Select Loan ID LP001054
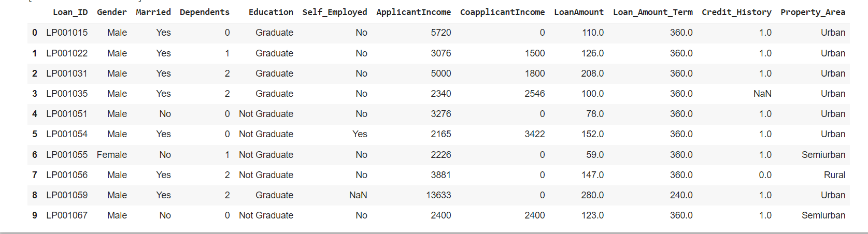 pos(67,134)
